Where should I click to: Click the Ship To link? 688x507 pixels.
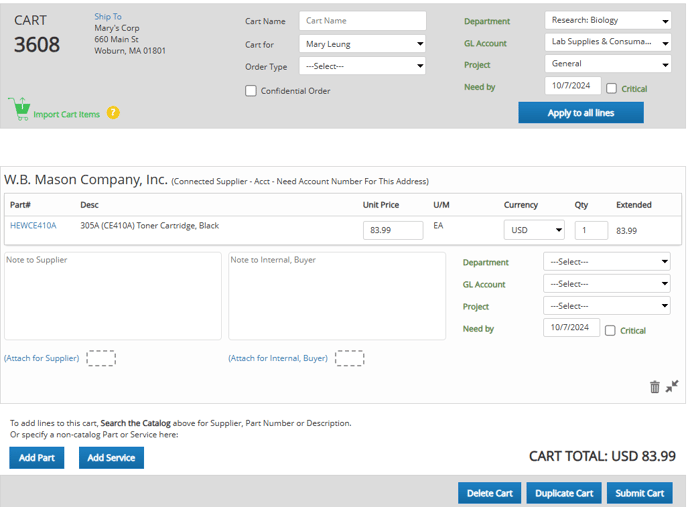point(108,17)
